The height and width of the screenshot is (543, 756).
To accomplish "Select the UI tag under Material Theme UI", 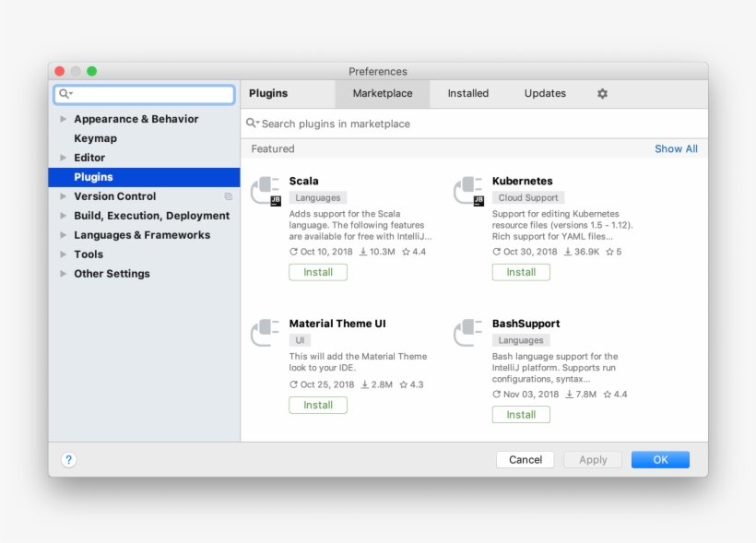I will click(x=300, y=339).
